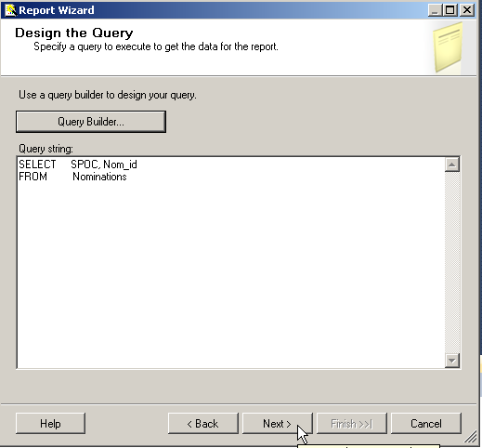Maximize the Report Wizard window
The height and width of the screenshot is (448, 482).
(450, 10)
